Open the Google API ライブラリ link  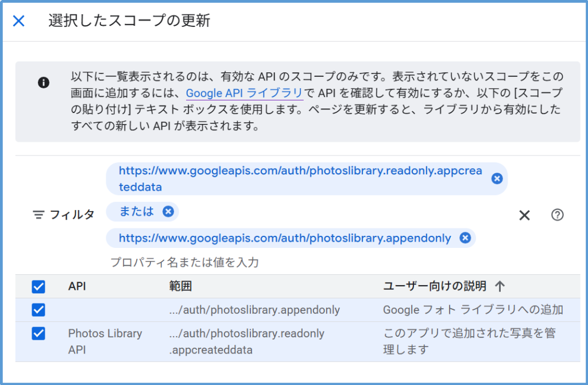[x=244, y=93]
